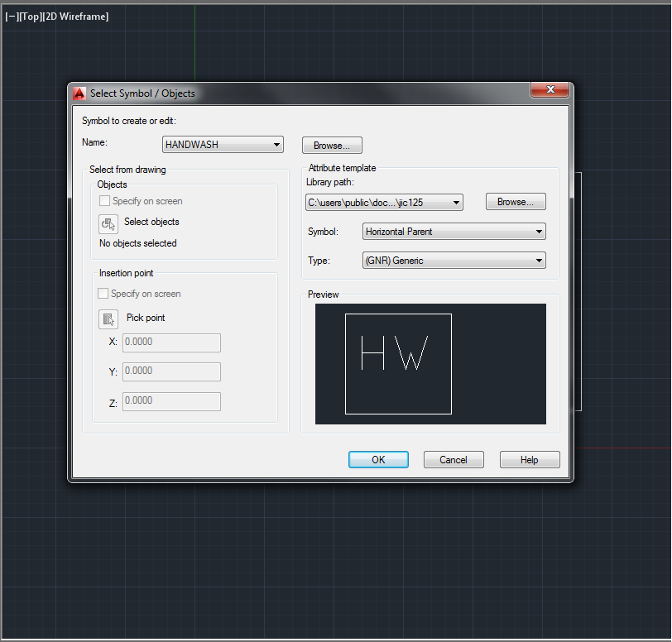Enable Specify on screen under Objects

pyautogui.click(x=104, y=200)
